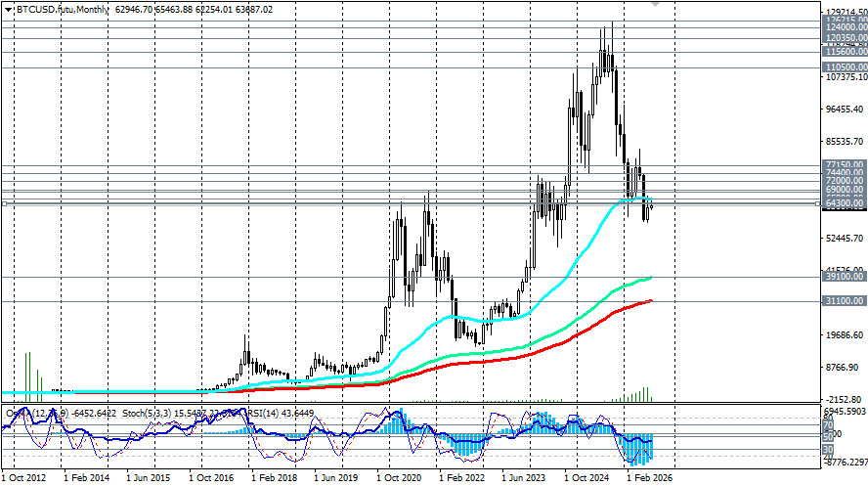Click the 1 Jun 2019 date label
This screenshot has height=486, width=868.
(336, 478)
